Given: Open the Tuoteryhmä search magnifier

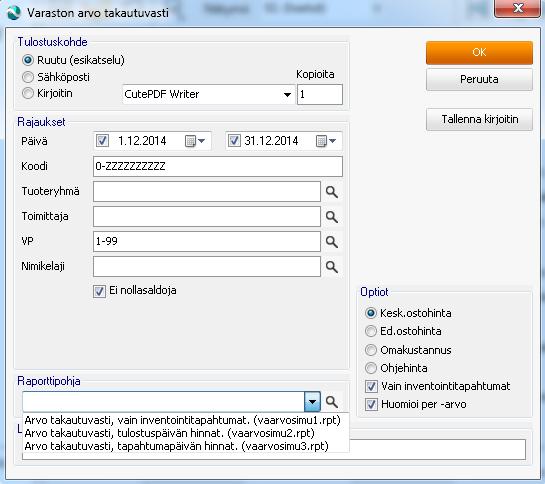Looking at the screenshot, I should [x=332, y=192].
